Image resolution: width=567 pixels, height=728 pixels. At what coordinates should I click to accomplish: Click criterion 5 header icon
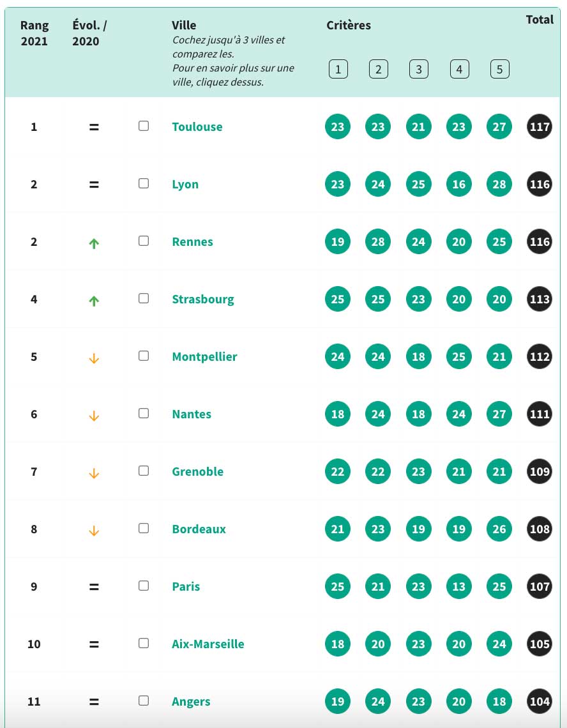pos(500,70)
